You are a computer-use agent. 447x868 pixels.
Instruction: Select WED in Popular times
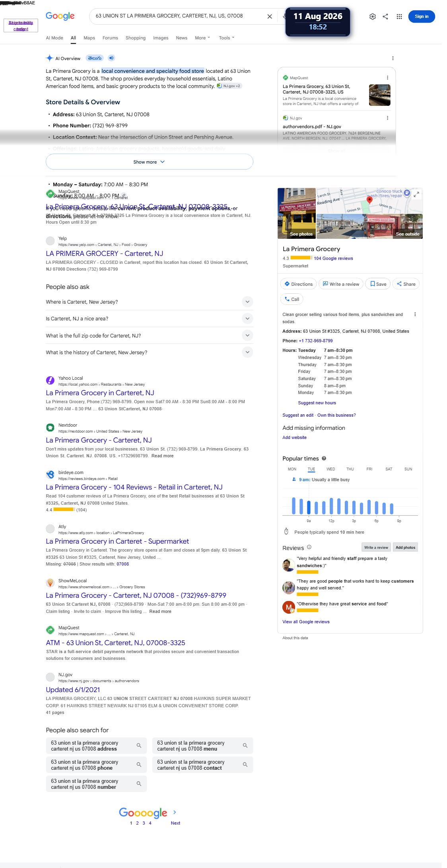[x=331, y=469]
